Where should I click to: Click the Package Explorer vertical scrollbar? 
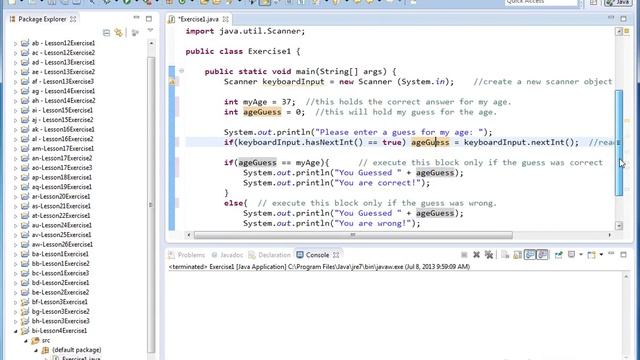[x=151, y=204]
